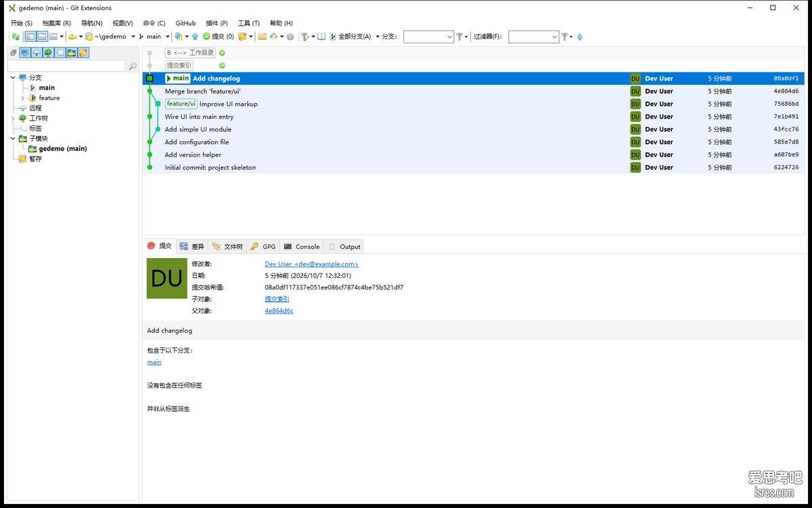Collapse the 子模块 tree node
Viewport: 812px width, 508px height.
(13, 138)
